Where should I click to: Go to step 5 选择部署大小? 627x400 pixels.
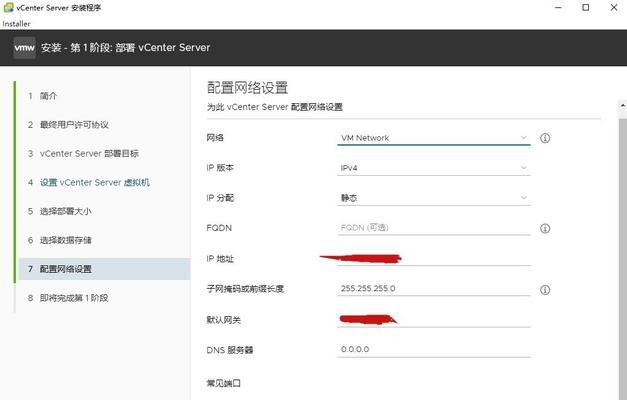(x=60, y=211)
